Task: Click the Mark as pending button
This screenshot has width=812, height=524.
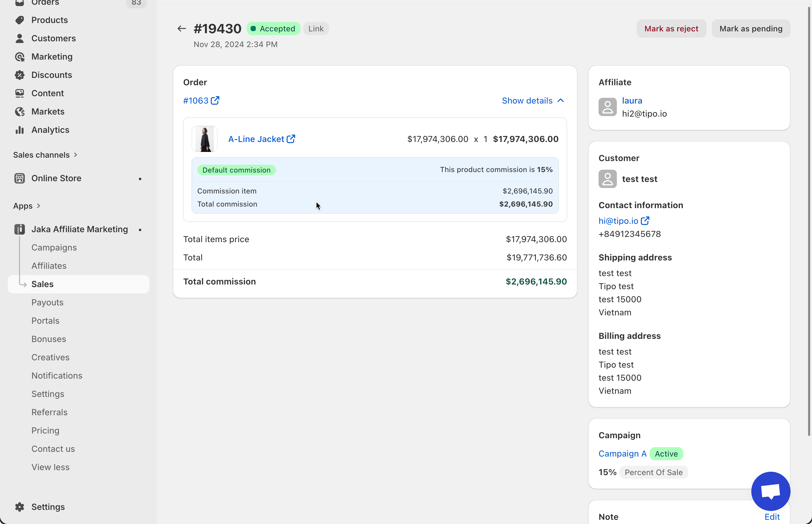Action: (751, 29)
